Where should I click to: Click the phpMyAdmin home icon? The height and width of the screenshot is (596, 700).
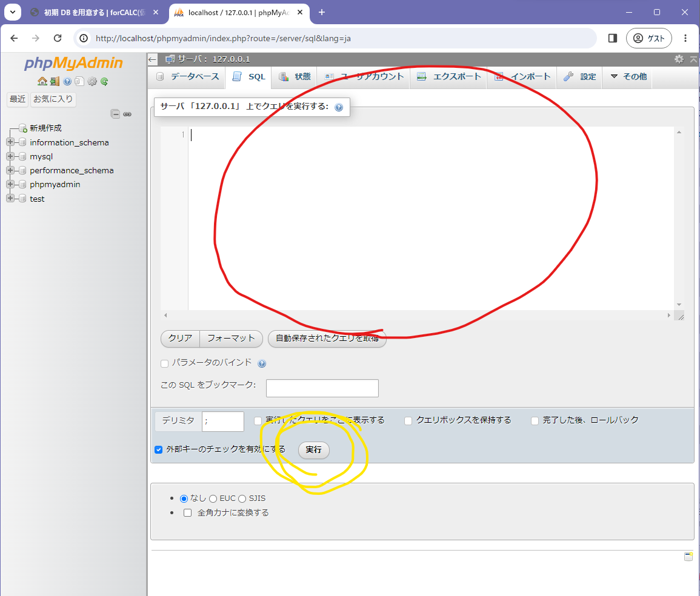point(42,81)
